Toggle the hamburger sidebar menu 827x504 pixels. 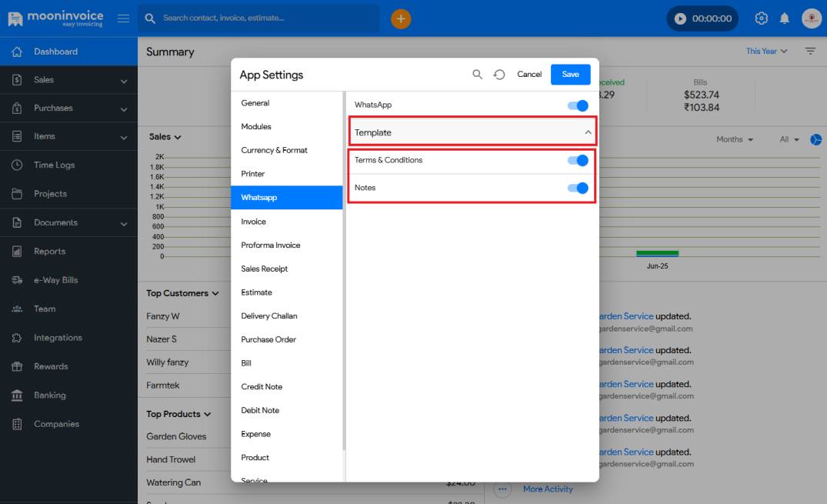pos(123,18)
